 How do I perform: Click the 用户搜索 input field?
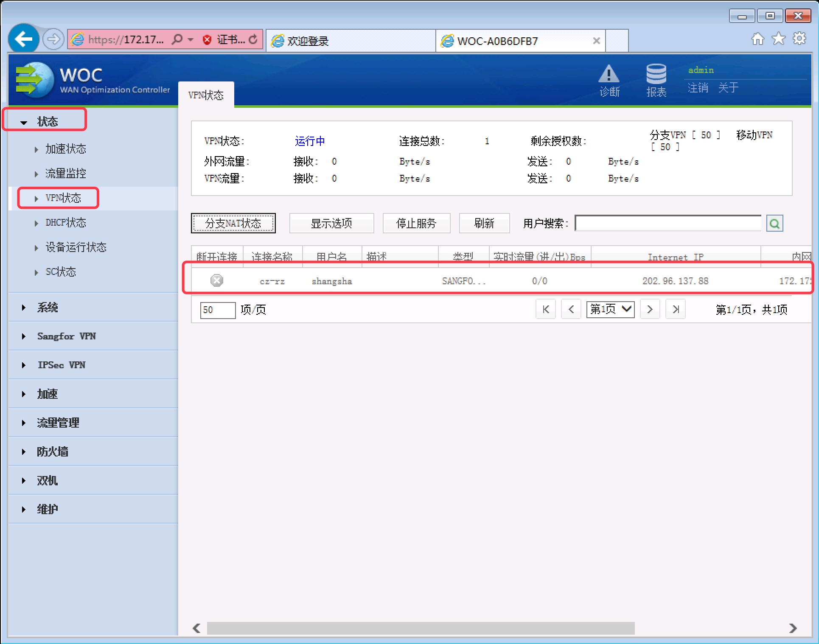point(668,223)
